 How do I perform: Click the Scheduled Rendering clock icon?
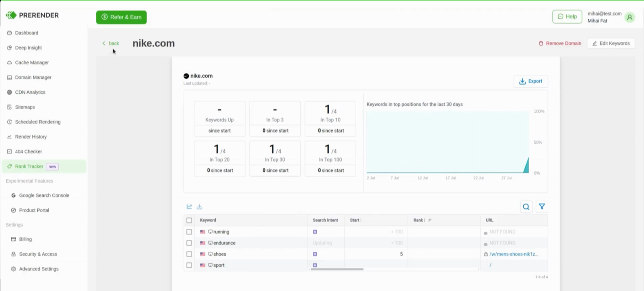pos(9,122)
